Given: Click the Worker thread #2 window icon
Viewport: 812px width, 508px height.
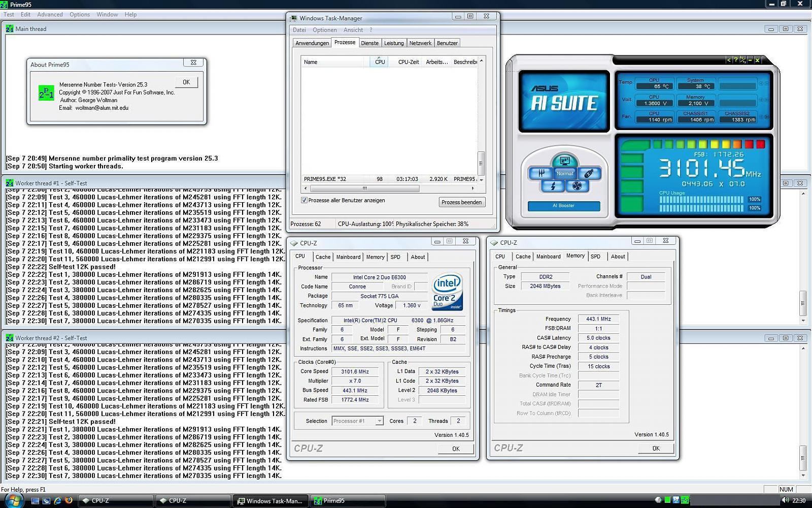Looking at the screenshot, I should pyautogui.click(x=10, y=338).
